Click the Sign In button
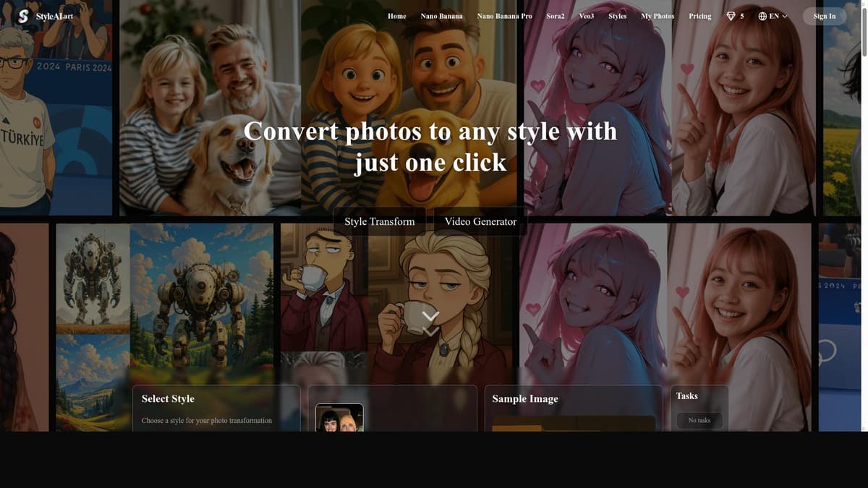The height and width of the screenshot is (488, 868). (x=824, y=15)
